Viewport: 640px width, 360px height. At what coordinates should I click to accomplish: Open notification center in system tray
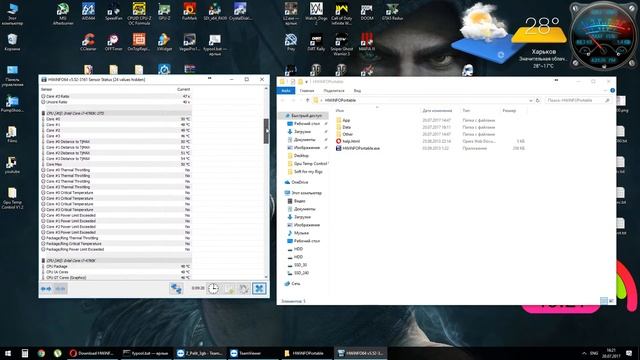(x=629, y=353)
